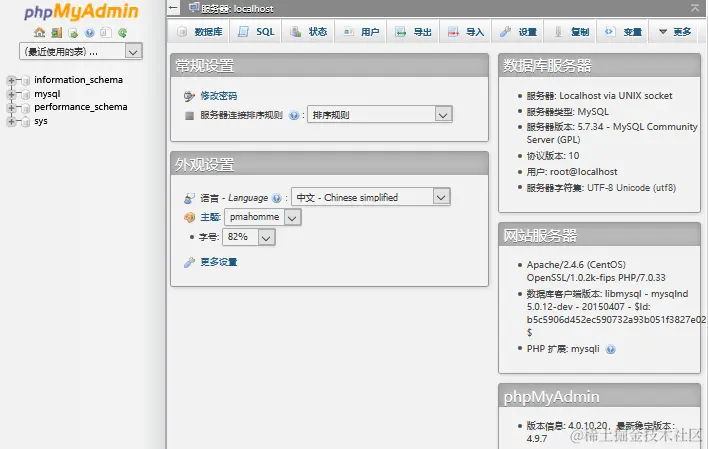Switch to the SQL tab

click(x=256, y=32)
